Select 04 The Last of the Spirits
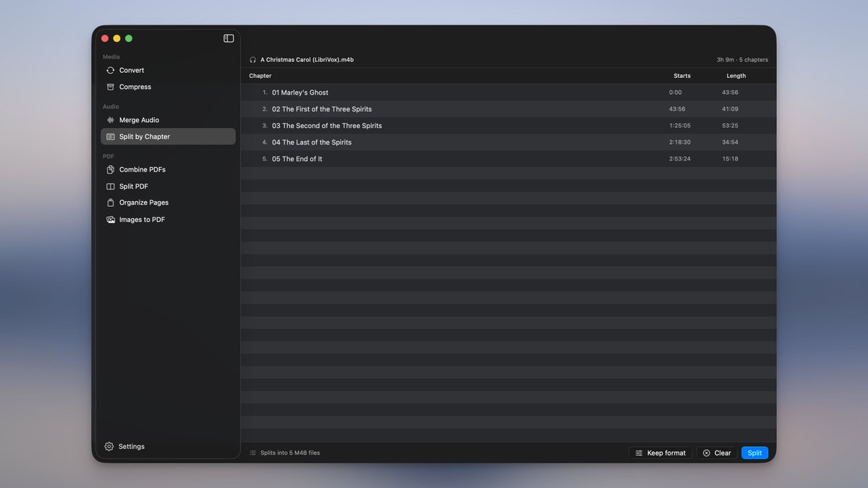This screenshot has width=868, height=488. [509, 142]
